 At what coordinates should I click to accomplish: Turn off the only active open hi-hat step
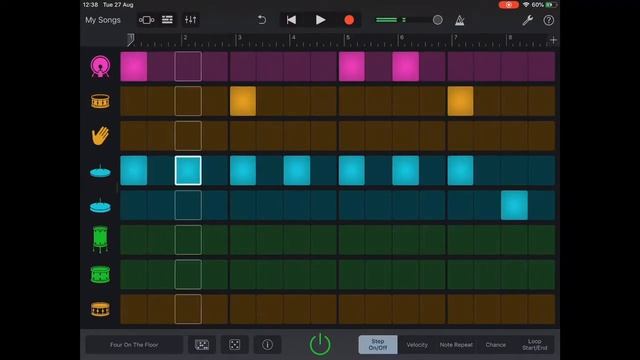514,205
